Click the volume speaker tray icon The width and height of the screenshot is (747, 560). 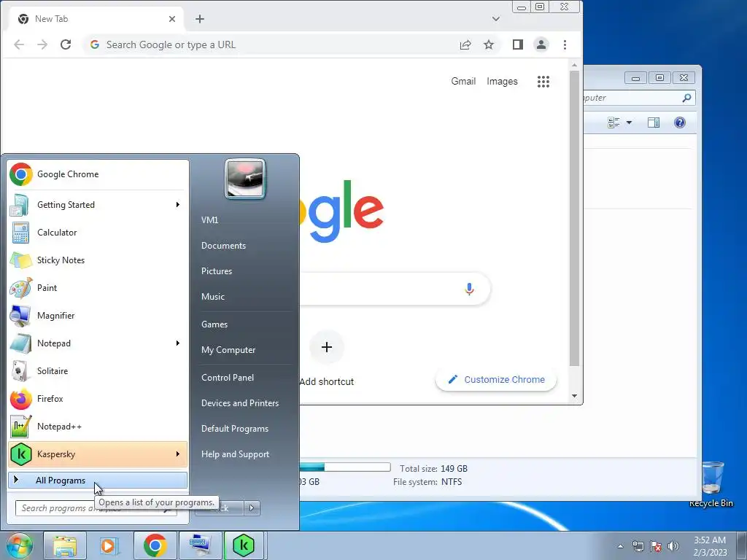673,546
